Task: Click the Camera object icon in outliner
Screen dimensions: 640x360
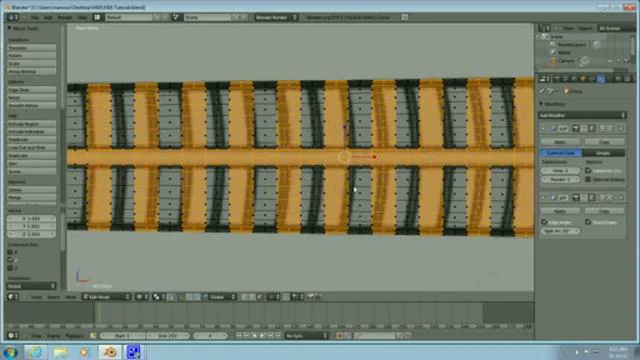Action: [554, 61]
